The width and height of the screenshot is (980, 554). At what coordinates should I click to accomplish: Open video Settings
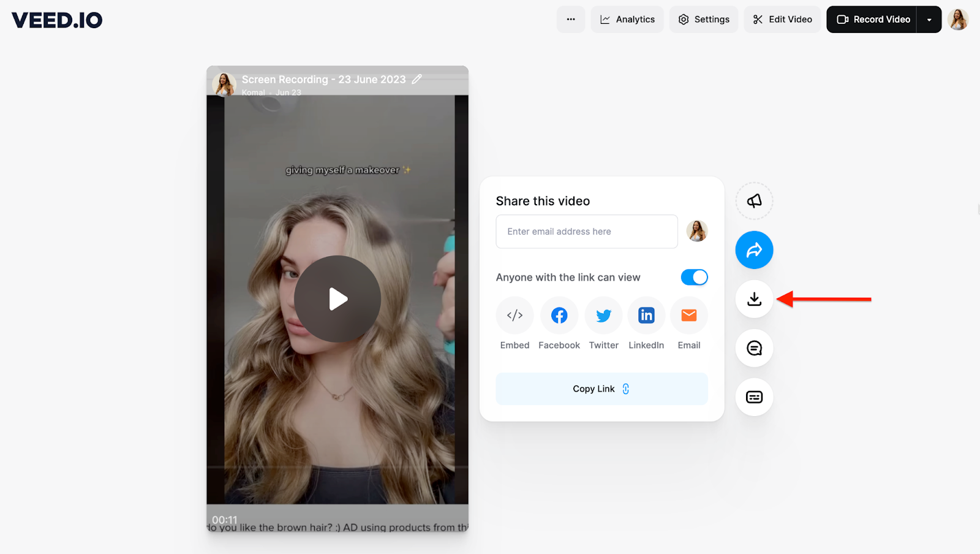point(704,20)
